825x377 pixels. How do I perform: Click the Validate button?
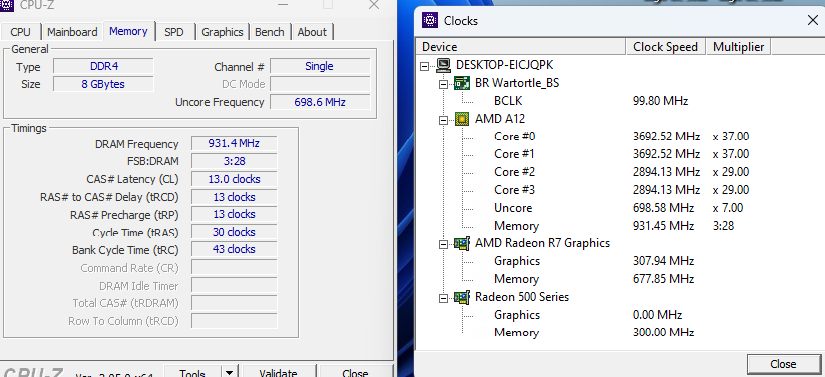(278, 372)
